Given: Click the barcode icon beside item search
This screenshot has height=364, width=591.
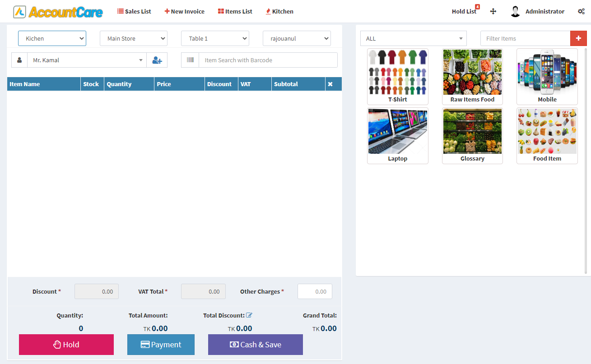Looking at the screenshot, I should (190, 60).
